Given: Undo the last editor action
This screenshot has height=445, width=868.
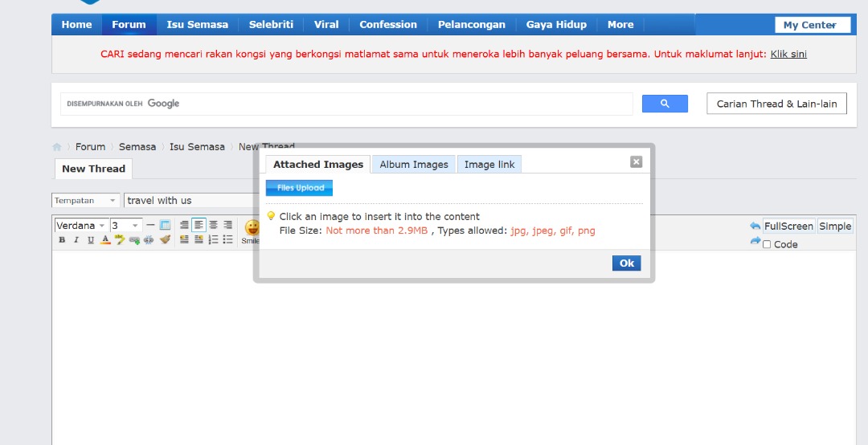Looking at the screenshot, I should click(x=755, y=227).
